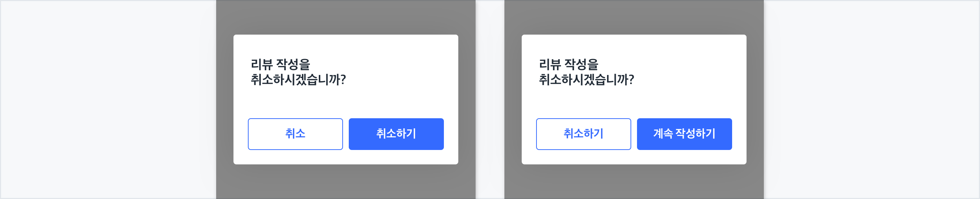Click the question mark in the 취소-button dialog heading
This screenshot has width=980, height=199.
[343, 80]
